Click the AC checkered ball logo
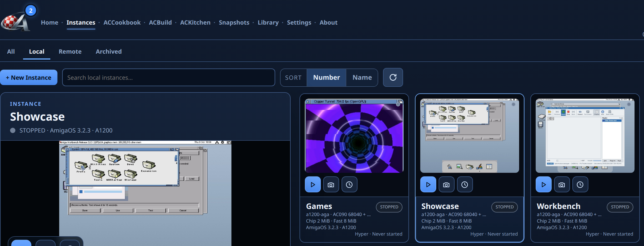This screenshot has width=644, height=246. [15, 22]
